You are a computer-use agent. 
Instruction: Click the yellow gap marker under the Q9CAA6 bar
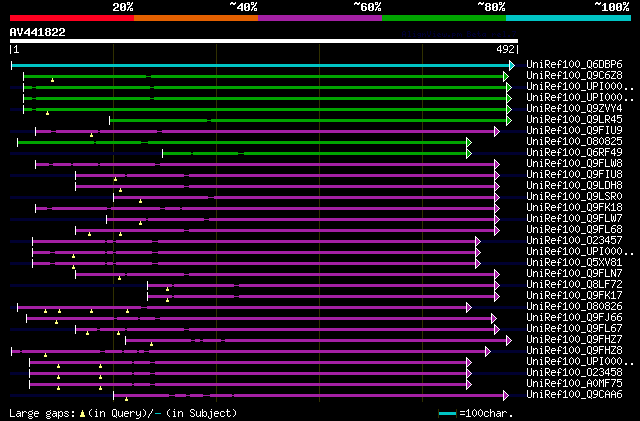pos(126,399)
